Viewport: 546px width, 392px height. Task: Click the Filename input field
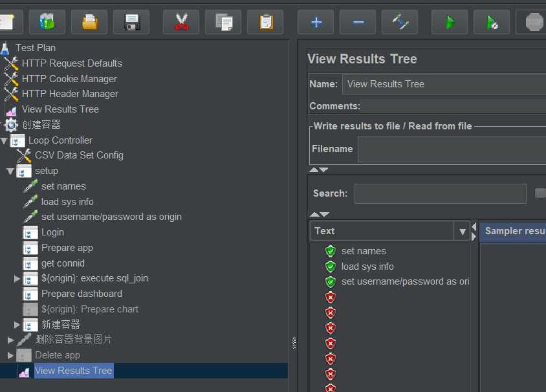(x=452, y=149)
